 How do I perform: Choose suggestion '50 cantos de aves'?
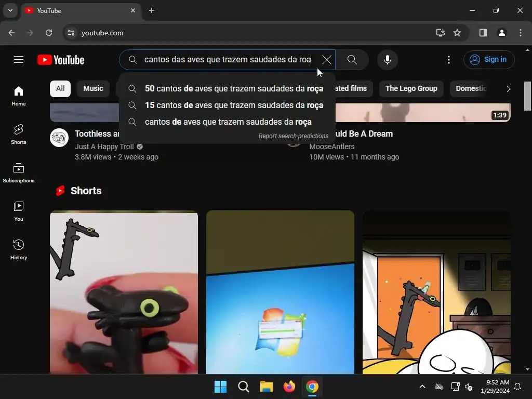[x=227, y=88]
